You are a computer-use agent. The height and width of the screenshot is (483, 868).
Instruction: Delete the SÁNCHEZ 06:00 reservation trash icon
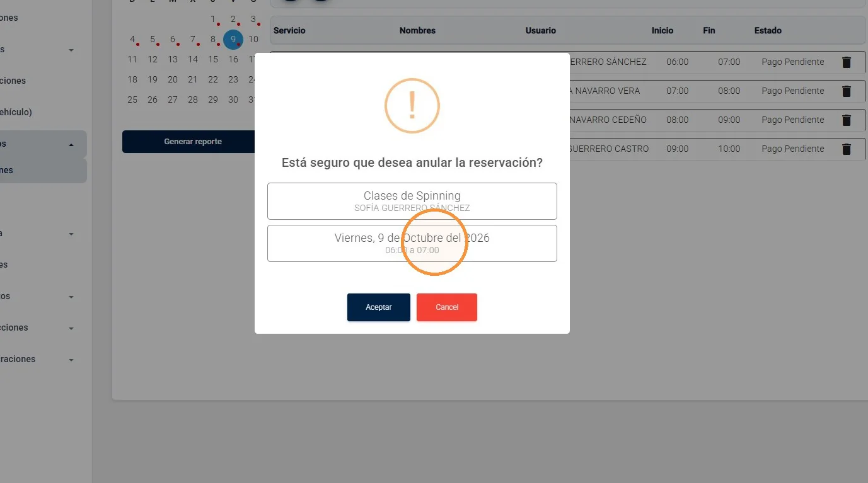click(x=847, y=62)
